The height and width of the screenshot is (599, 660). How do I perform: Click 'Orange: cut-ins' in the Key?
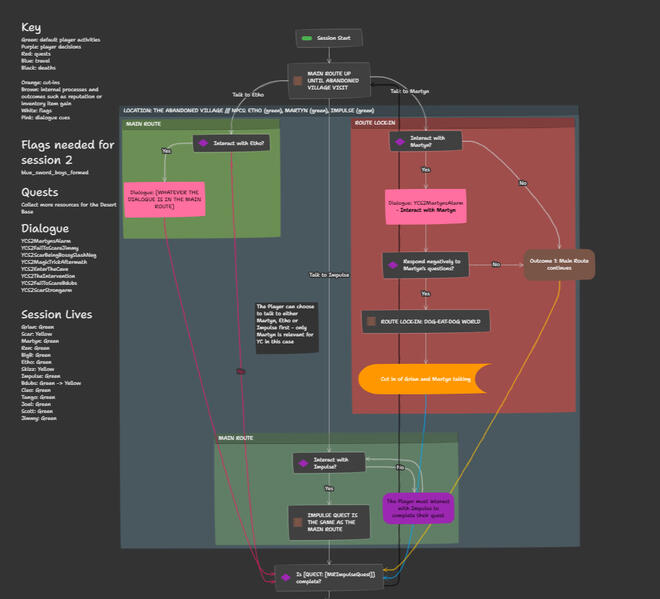[x=40, y=83]
